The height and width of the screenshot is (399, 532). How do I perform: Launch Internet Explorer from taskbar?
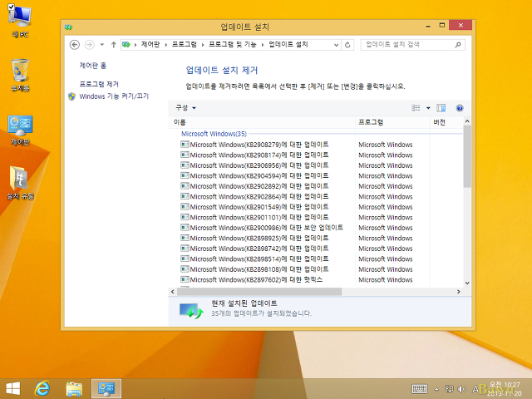[x=42, y=388]
